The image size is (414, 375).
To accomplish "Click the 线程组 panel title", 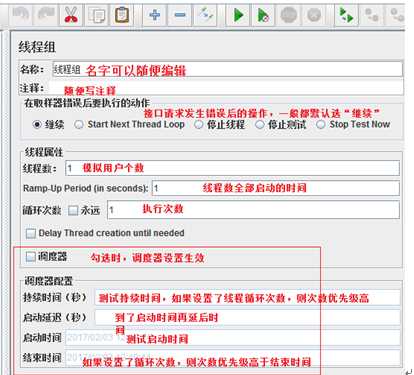I will click(37, 47).
